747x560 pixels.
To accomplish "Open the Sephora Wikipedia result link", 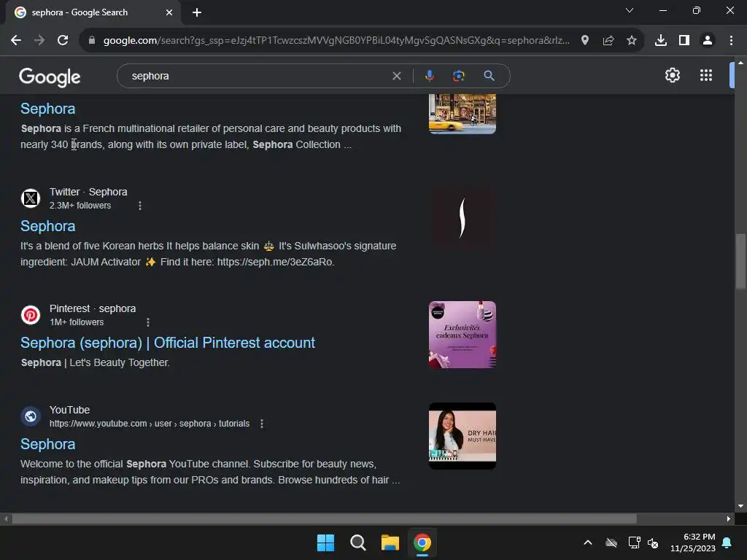I will pos(47,109).
